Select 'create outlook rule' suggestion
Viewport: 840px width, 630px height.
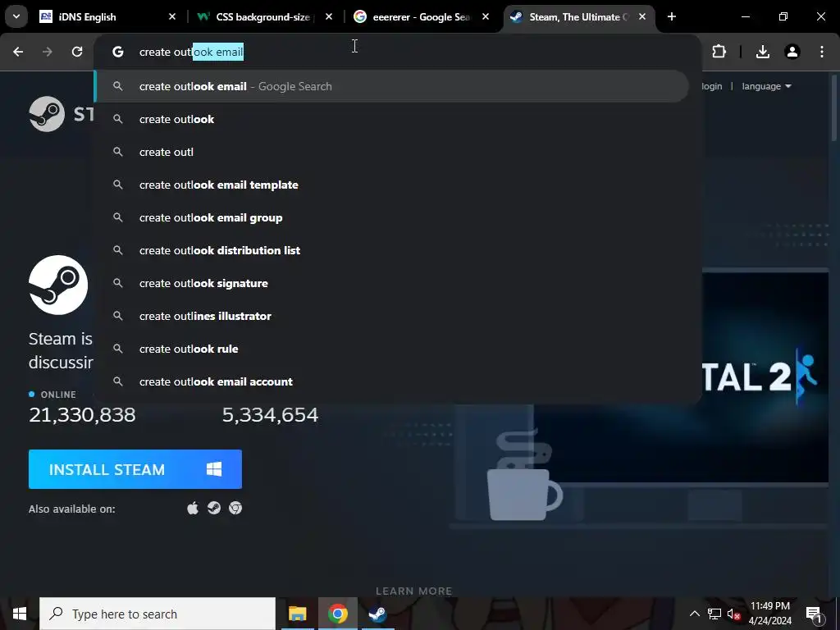click(392, 349)
